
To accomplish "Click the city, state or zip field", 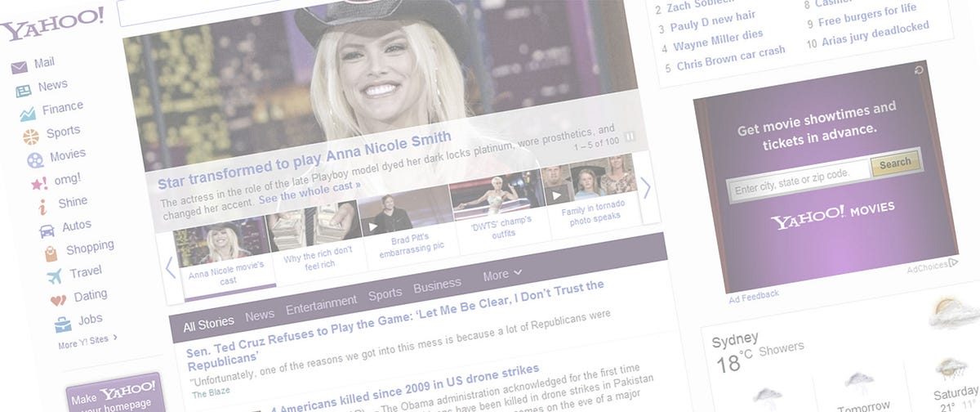I will point(799,182).
